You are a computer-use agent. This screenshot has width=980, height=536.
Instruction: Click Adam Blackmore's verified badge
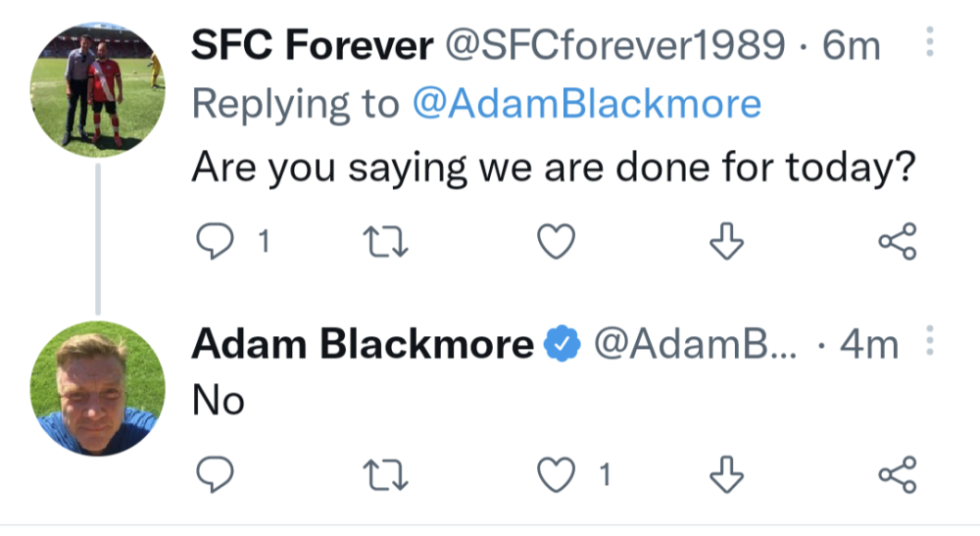pos(563,344)
